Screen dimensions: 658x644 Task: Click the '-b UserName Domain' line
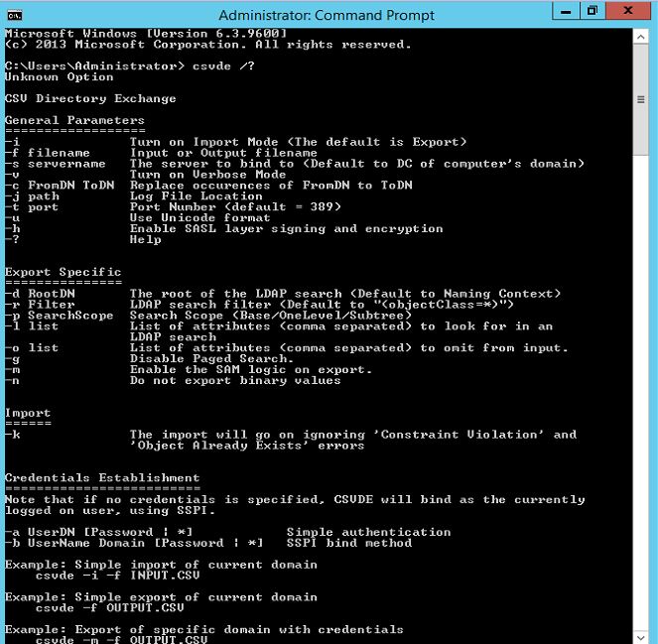coord(134,544)
